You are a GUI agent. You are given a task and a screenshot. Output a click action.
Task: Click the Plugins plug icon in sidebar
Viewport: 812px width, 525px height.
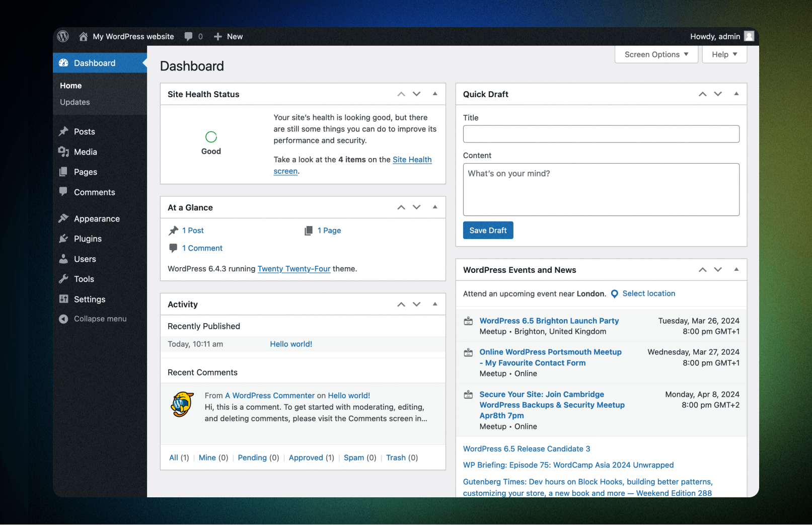pyautogui.click(x=63, y=239)
